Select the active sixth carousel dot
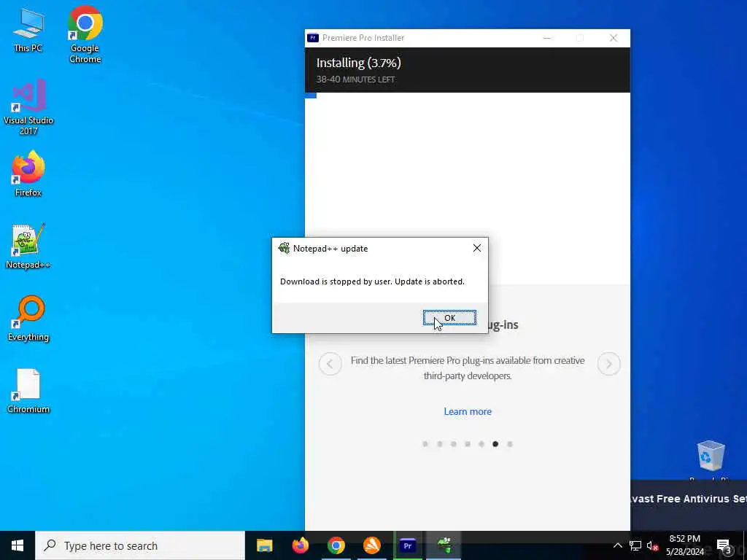This screenshot has height=560, width=747. click(x=495, y=444)
